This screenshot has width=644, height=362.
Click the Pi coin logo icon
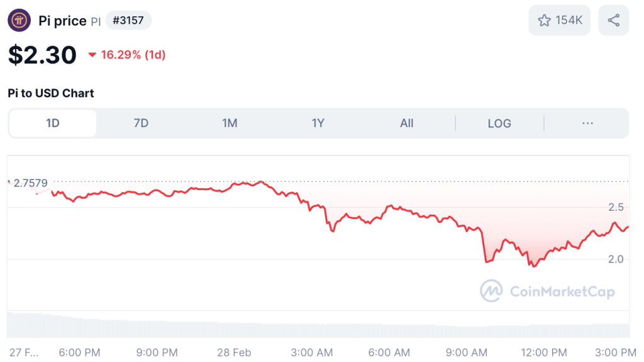[x=19, y=21]
